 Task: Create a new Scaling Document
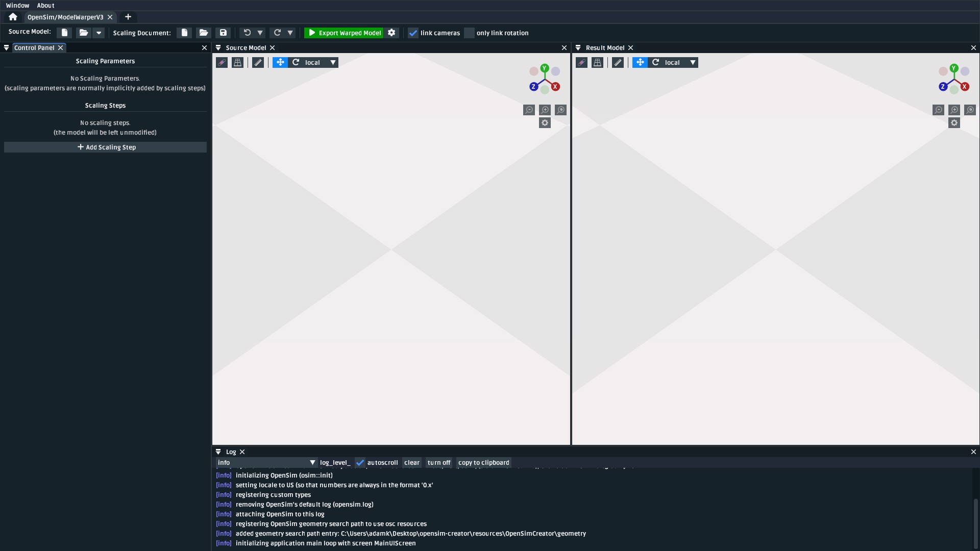coord(184,33)
